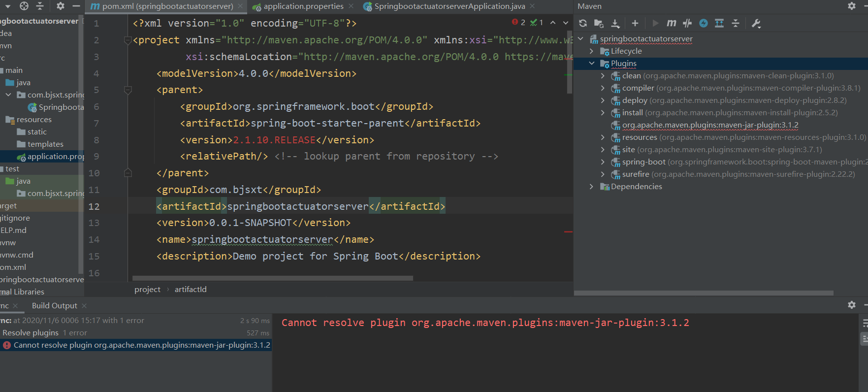The image size is (868, 392).
Task: Click Download Sources and Documentation icon
Action: [x=615, y=23]
